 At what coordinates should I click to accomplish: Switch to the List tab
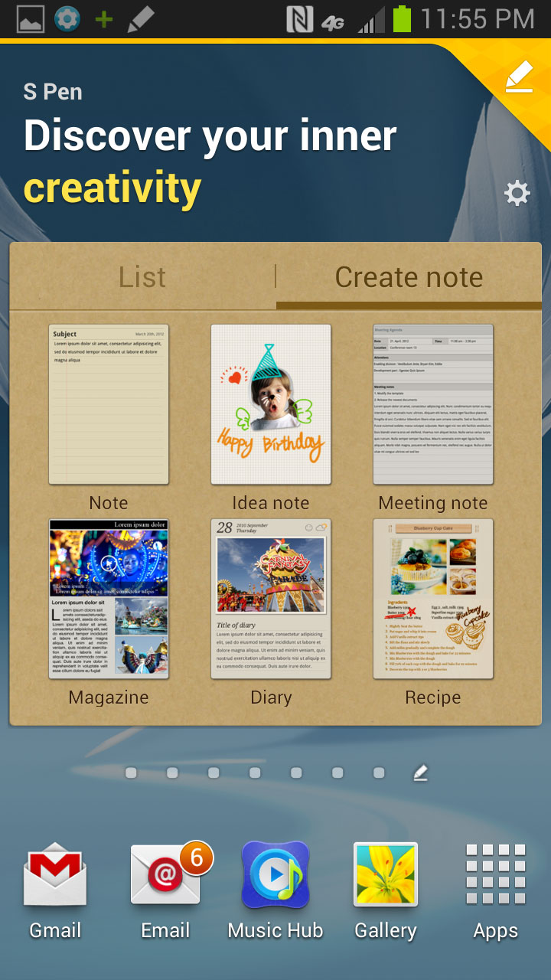click(142, 277)
